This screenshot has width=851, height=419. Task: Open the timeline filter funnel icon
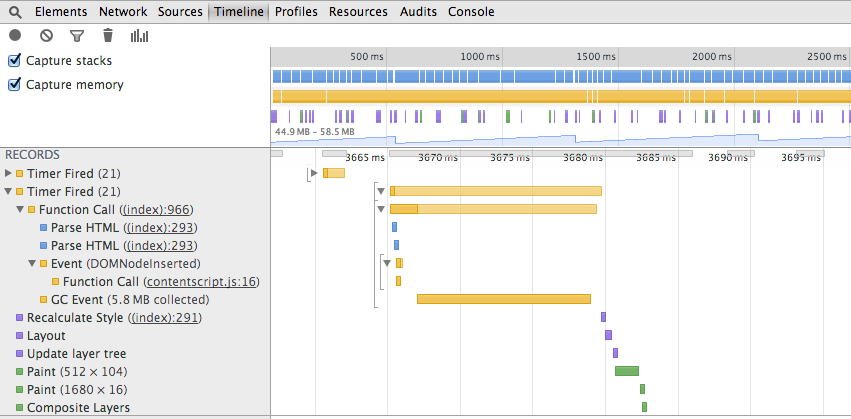click(x=77, y=35)
